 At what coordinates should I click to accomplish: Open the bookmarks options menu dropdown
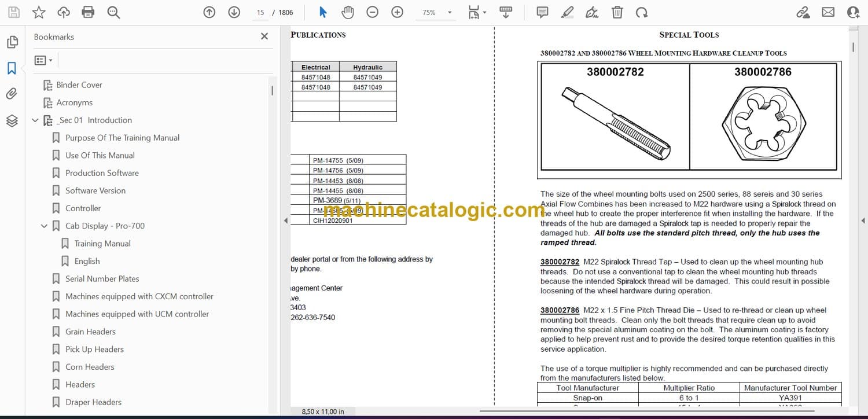pos(43,60)
